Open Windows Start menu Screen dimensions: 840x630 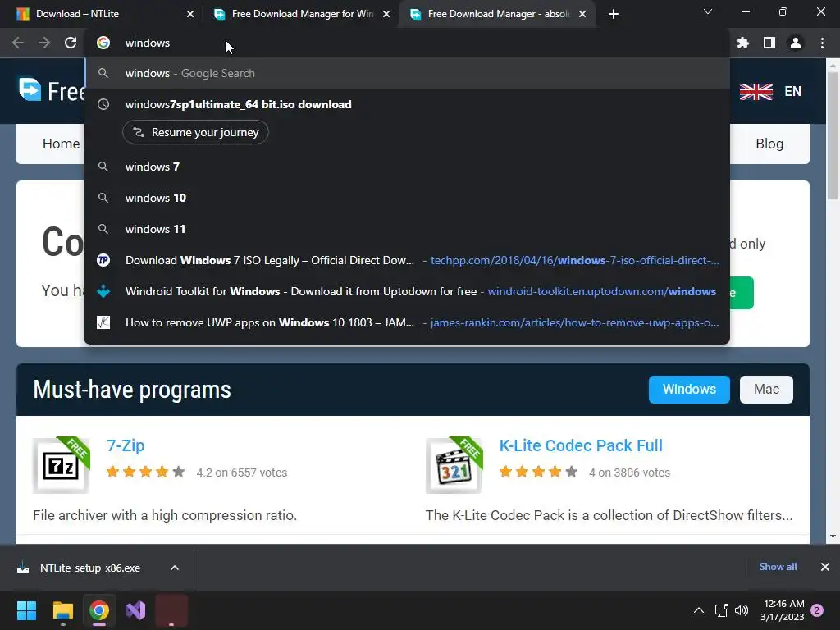tap(26, 610)
